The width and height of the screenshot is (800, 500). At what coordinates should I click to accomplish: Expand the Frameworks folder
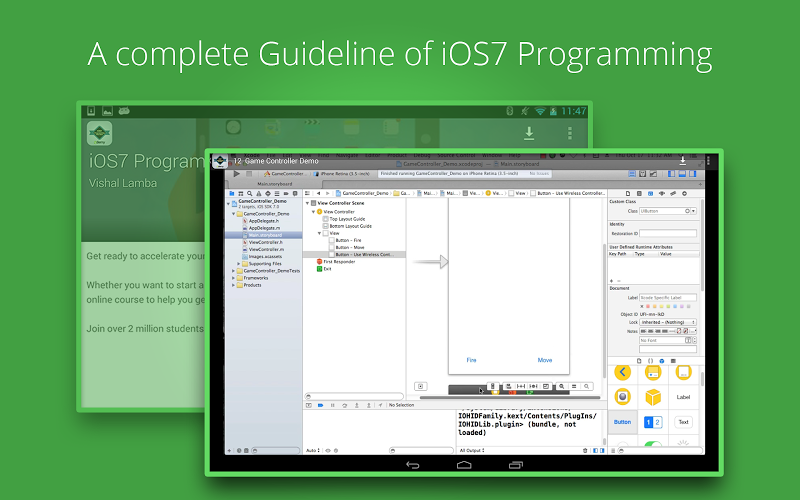234,278
